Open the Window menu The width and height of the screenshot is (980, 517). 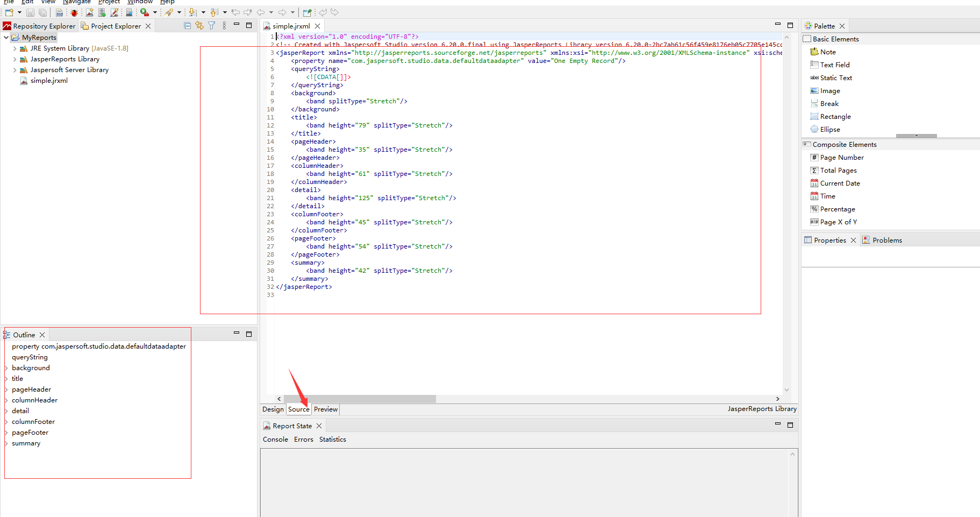140,2
